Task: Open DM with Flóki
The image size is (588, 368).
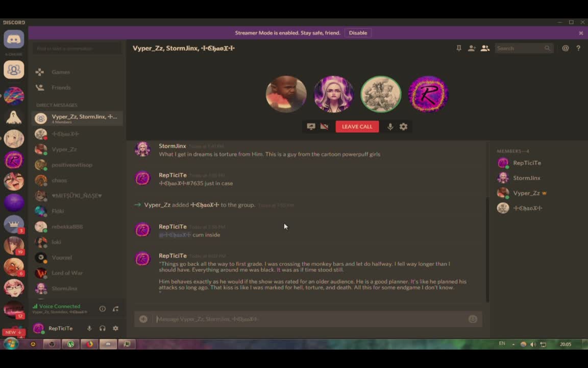Action: pyautogui.click(x=77, y=211)
